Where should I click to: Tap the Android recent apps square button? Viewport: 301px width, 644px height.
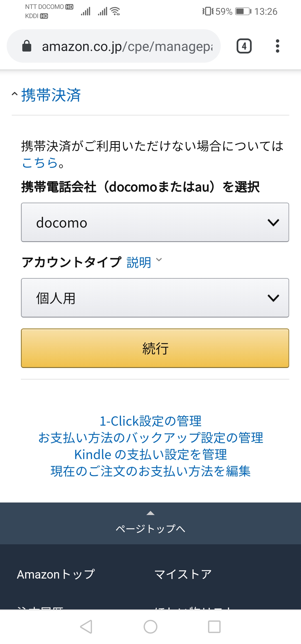214,627
